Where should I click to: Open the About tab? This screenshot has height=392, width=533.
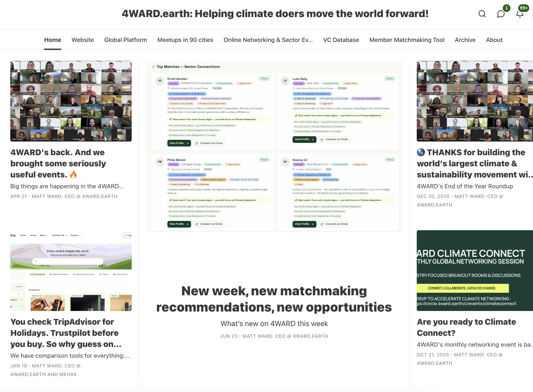(494, 40)
